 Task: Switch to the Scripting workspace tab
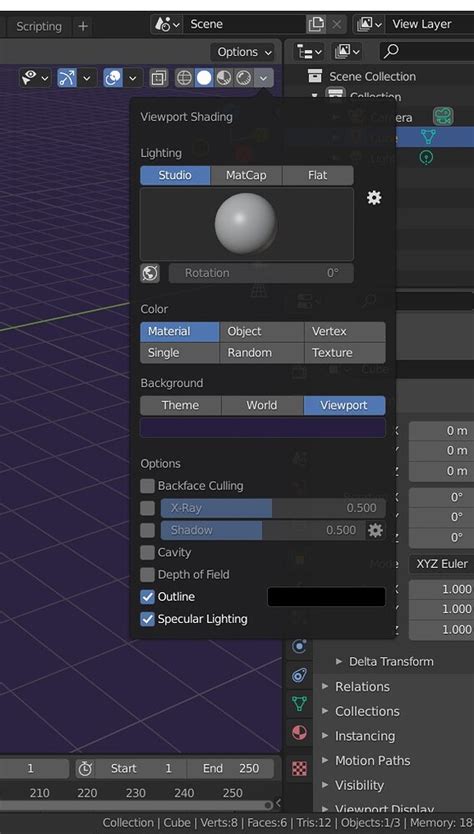(38, 26)
